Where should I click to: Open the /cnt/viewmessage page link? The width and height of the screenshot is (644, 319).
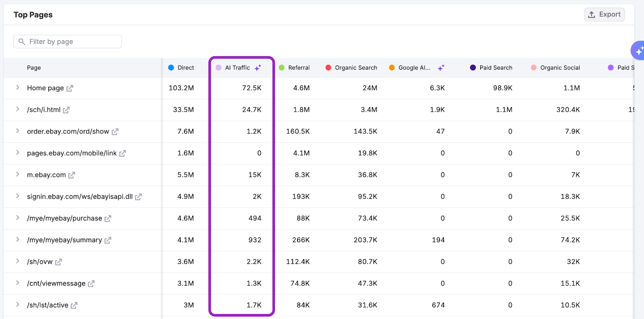tap(56, 284)
